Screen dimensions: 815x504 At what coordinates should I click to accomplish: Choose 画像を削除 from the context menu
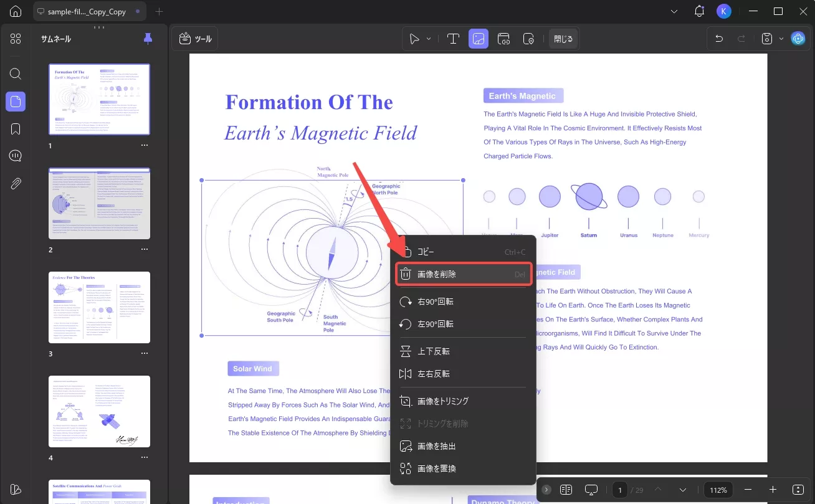point(463,274)
